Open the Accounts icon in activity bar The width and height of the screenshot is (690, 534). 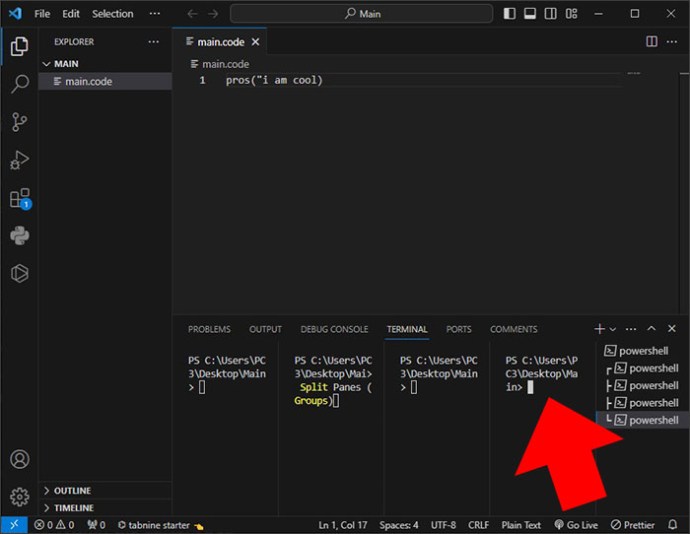[19, 459]
